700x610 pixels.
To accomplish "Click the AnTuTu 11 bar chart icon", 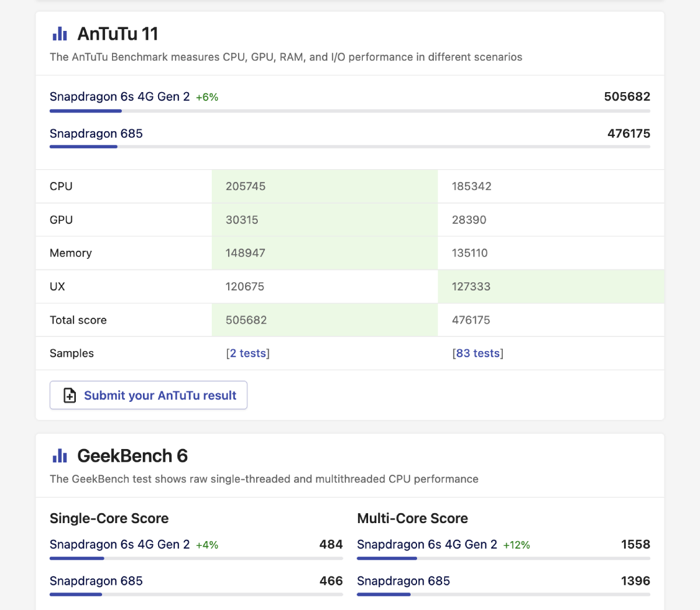I will pyautogui.click(x=60, y=34).
